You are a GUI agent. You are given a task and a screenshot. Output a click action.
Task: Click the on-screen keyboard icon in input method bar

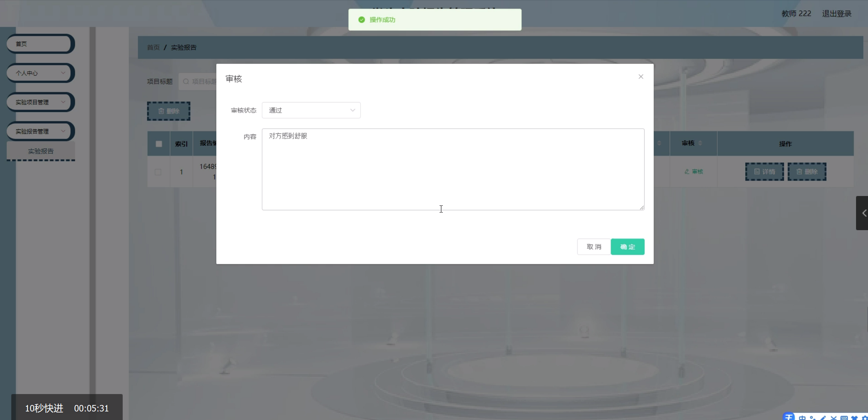845,418
